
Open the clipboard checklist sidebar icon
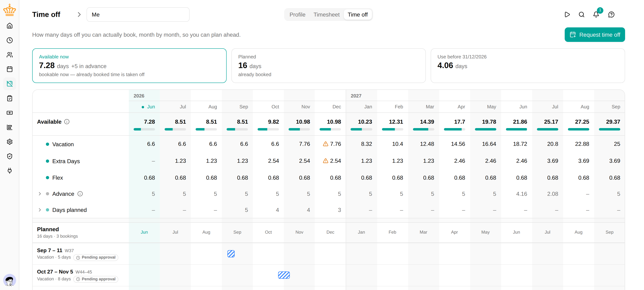pyautogui.click(x=9, y=98)
